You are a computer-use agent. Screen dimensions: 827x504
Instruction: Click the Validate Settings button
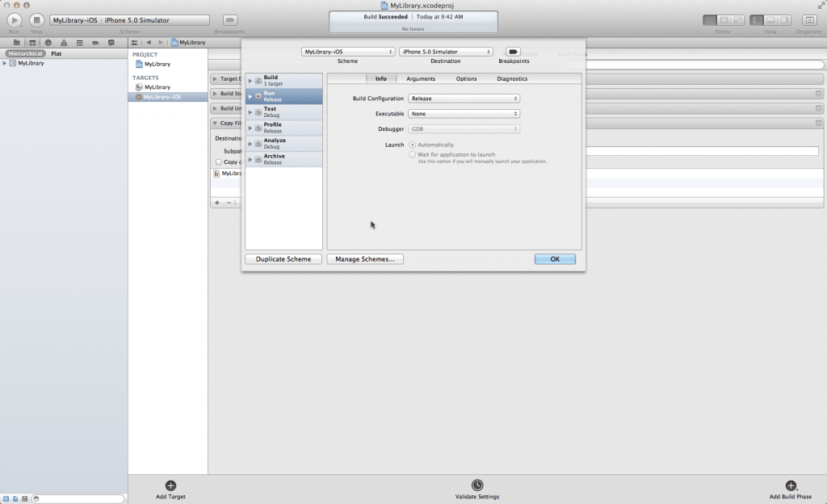pyautogui.click(x=476, y=489)
